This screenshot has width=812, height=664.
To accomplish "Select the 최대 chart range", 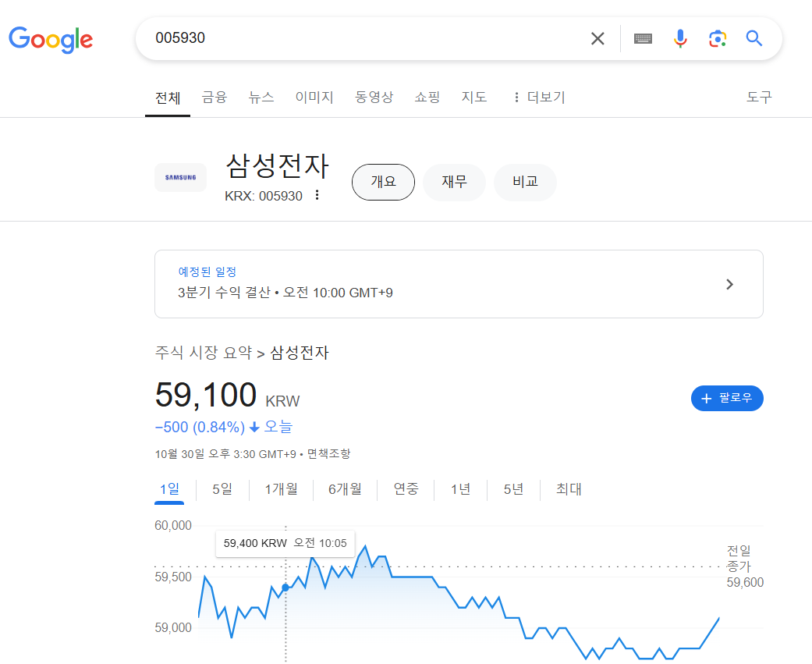I will (x=569, y=489).
